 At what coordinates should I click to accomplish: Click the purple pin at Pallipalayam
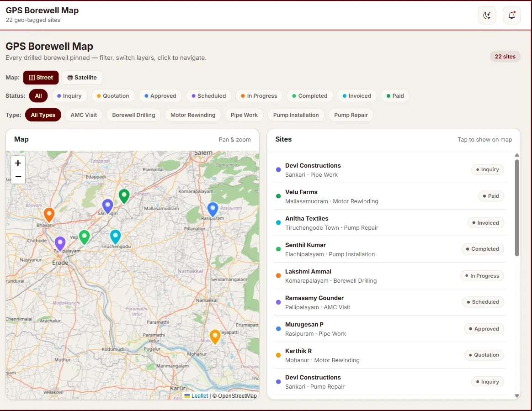click(60, 244)
